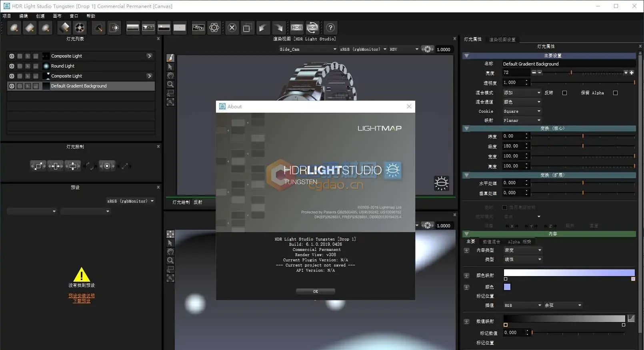Select the magnifier zoom tool in render view
Screen dimensions: 644x350
(170, 84)
